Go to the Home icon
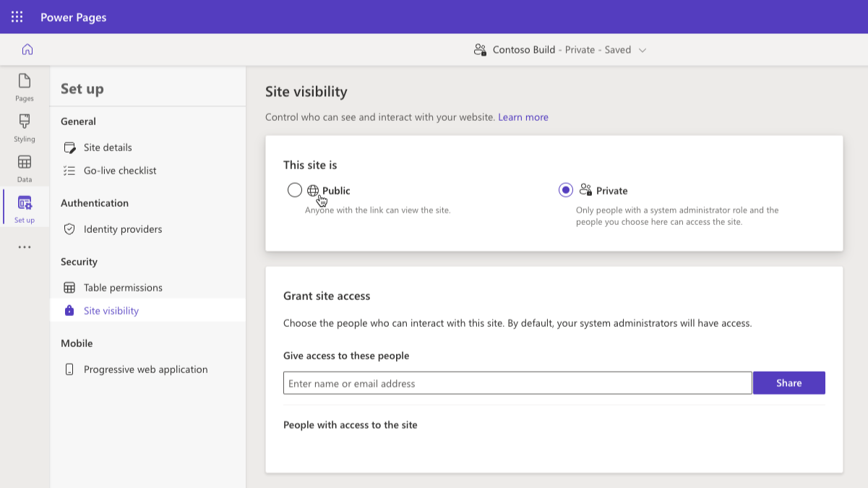Viewport: 868px width, 488px height. coord(27,49)
